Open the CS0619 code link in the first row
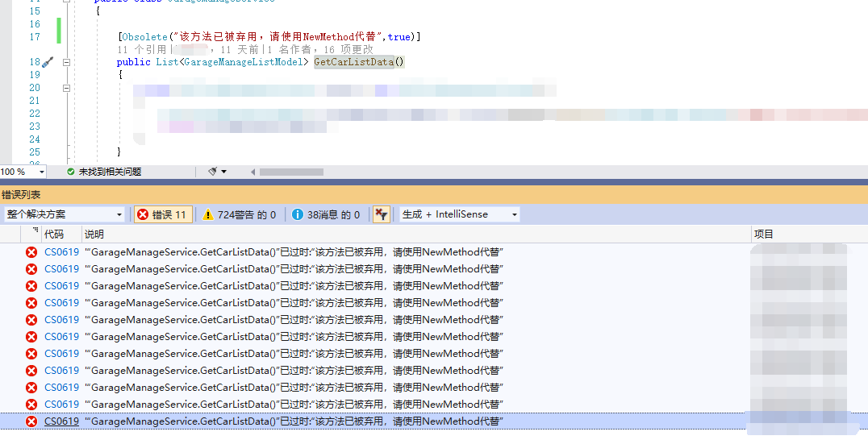This screenshot has height=440, width=868. pyautogui.click(x=61, y=252)
